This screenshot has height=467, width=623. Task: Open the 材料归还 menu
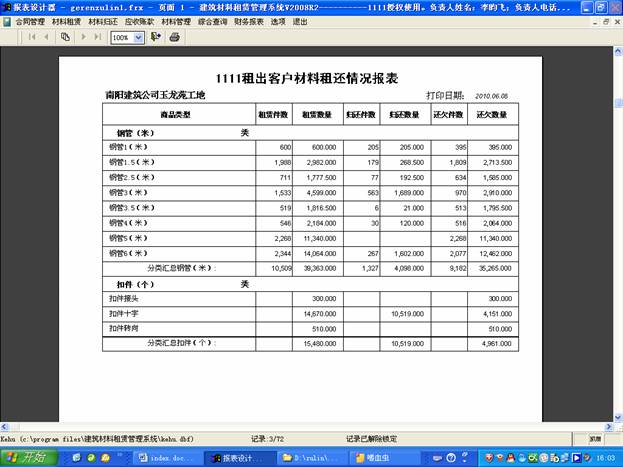[103, 20]
